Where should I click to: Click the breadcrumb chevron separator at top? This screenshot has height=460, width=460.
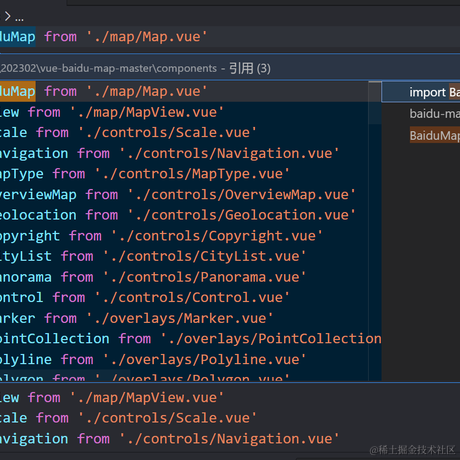tap(7, 16)
